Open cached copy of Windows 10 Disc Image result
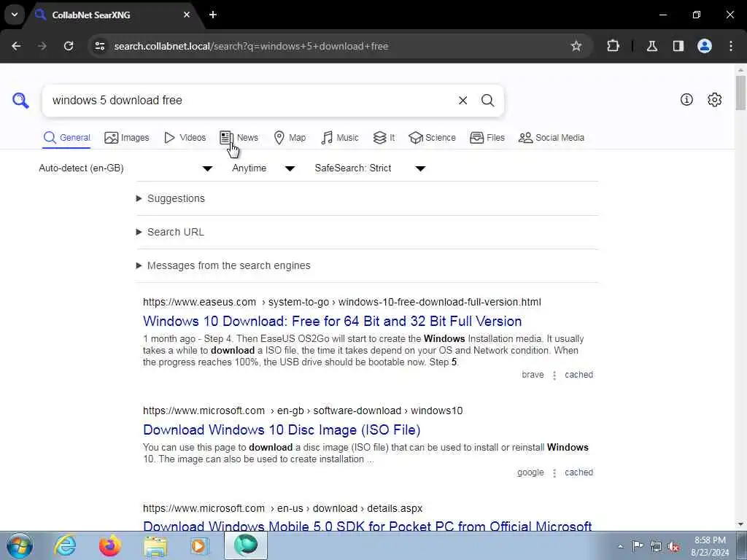The width and height of the screenshot is (747, 560). click(578, 472)
